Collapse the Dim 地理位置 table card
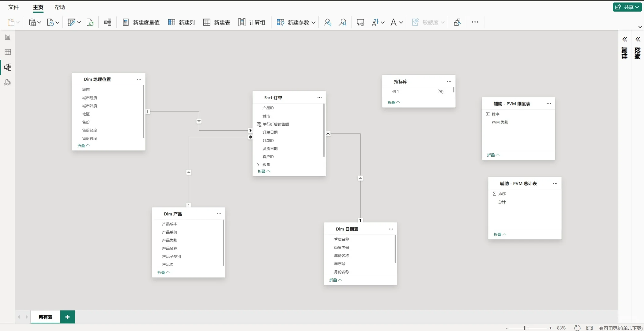 tap(83, 146)
